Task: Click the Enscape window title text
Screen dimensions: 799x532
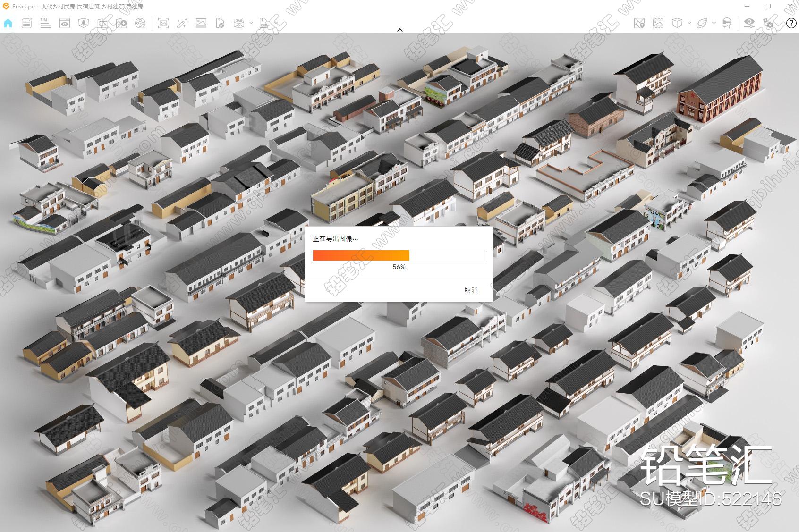Action: [x=77, y=7]
